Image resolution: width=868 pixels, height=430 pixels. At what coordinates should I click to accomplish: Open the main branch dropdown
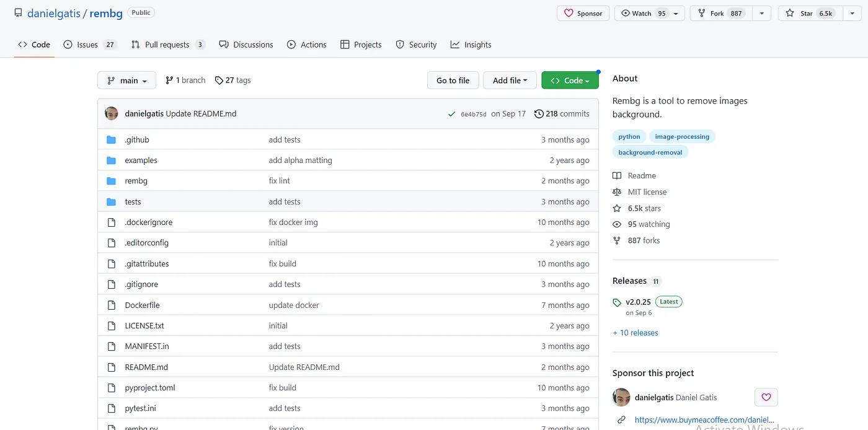click(x=127, y=81)
